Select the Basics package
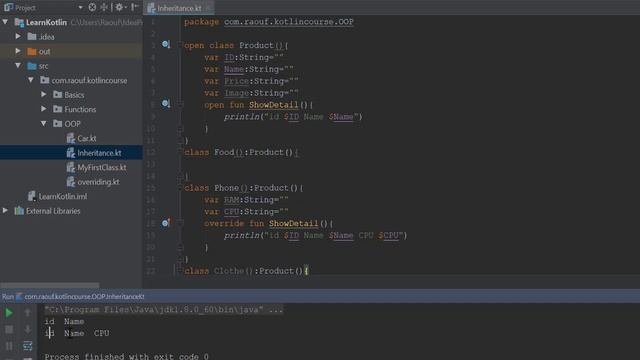Viewport: 640px width, 360px height. [x=74, y=95]
